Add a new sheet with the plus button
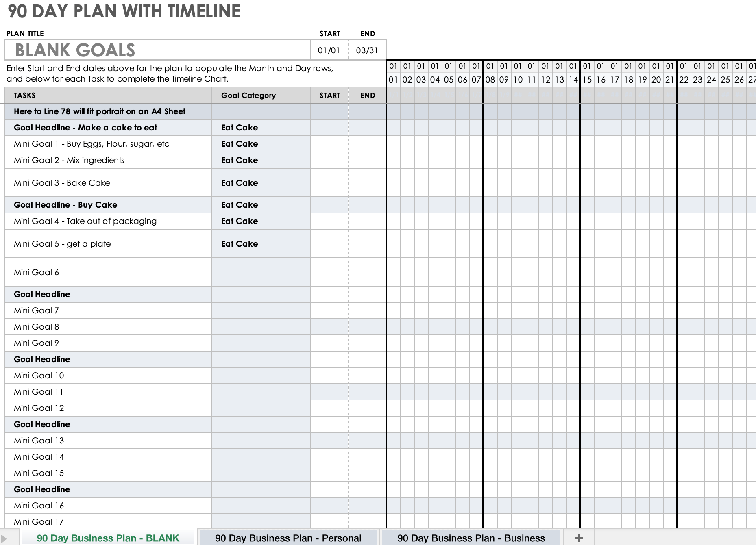Viewport: 756px width, 545px height. [580, 537]
